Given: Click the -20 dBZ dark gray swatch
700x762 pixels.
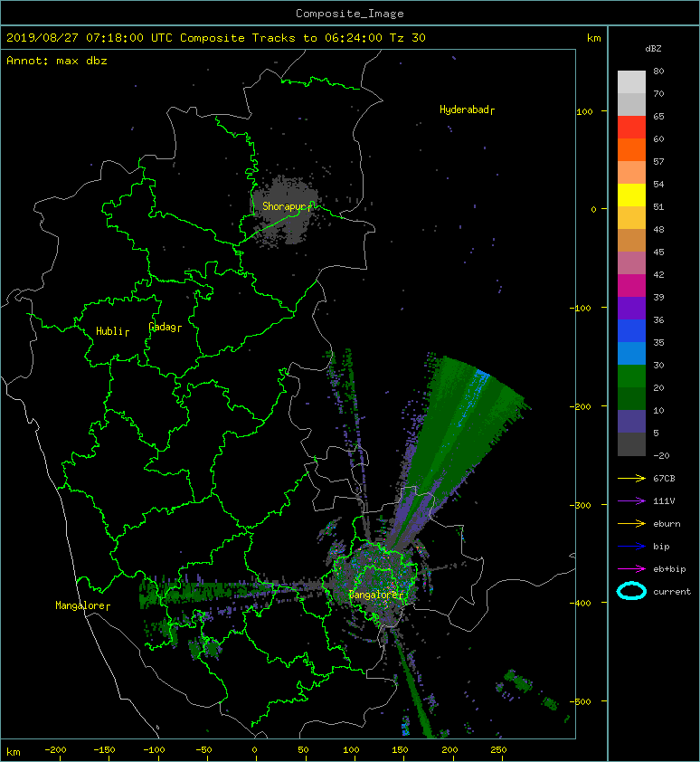Looking at the screenshot, I should [631, 444].
